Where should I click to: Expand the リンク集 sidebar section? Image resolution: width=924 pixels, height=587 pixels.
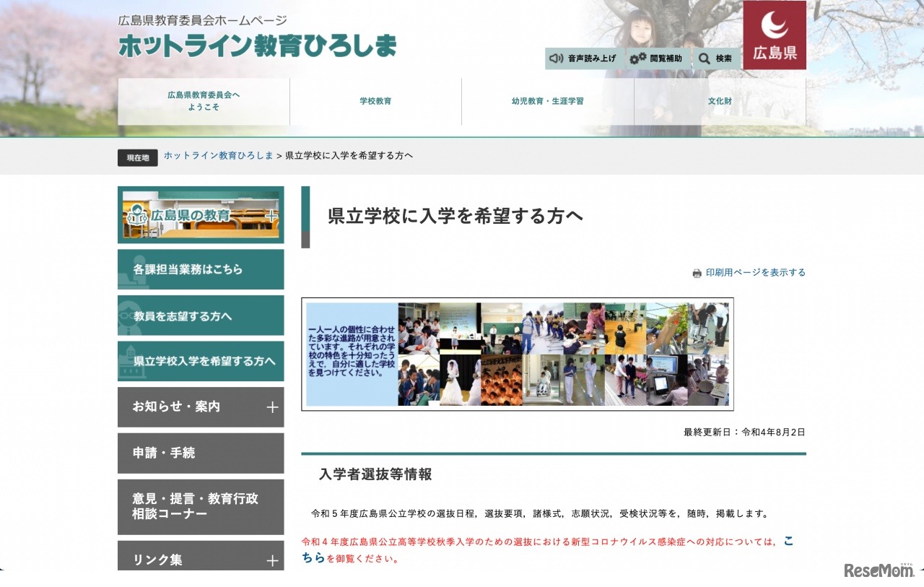pyautogui.click(x=201, y=556)
